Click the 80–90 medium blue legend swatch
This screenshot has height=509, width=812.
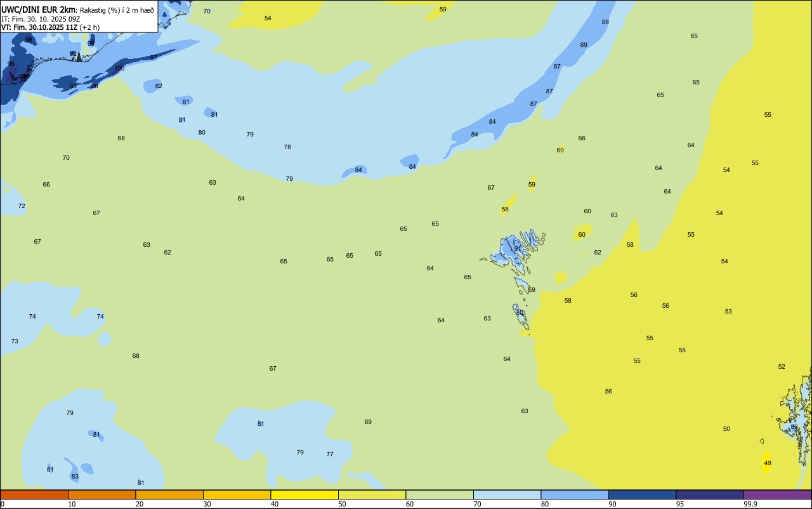click(x=575, y=494)
